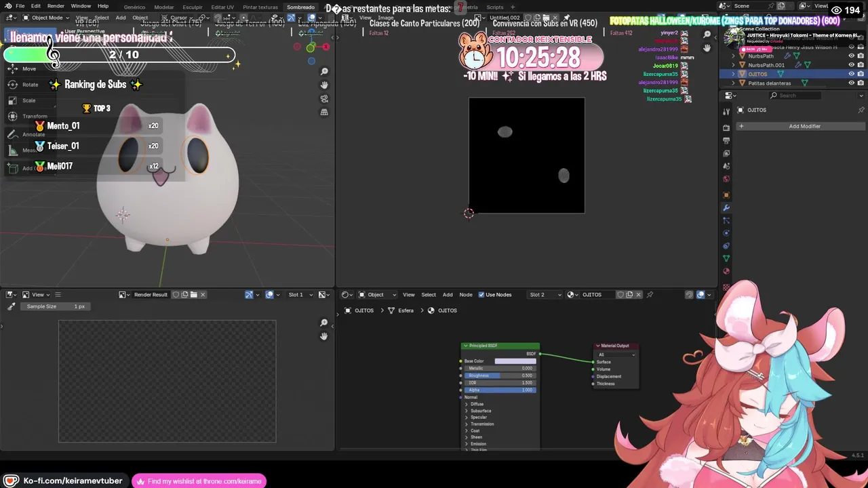
Task: Switch to the Scripts workspace tab
Action: coord(495,7)
